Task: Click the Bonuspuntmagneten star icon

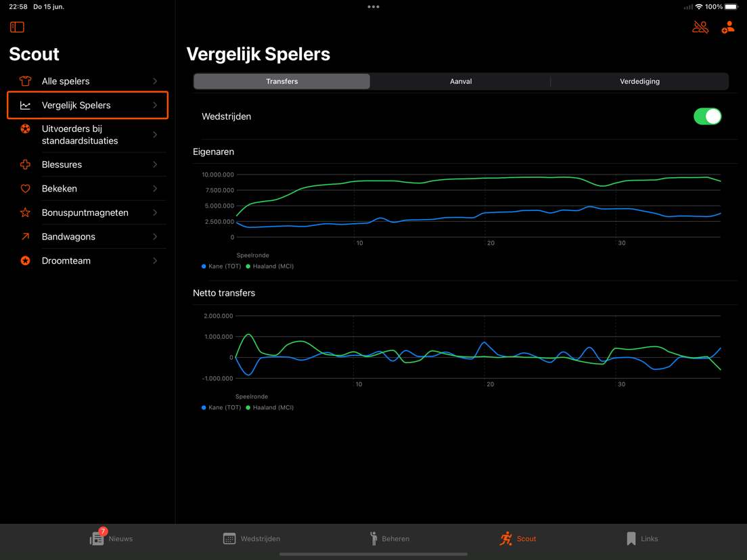Action: (25, 212)
